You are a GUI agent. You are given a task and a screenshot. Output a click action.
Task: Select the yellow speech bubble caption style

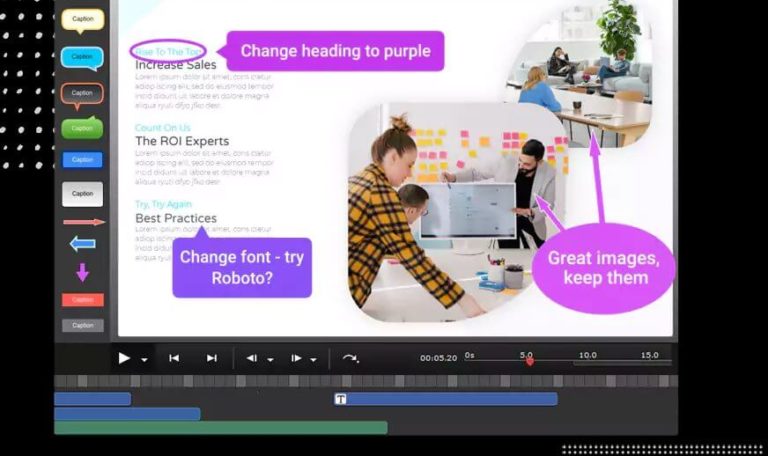pyautogui.click(x=82, y=21)
